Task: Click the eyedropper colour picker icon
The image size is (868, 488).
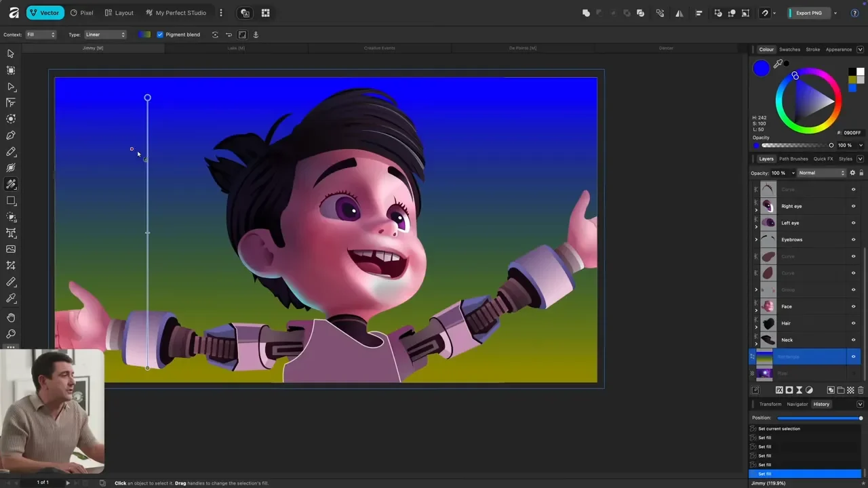Action: (778, 64)
